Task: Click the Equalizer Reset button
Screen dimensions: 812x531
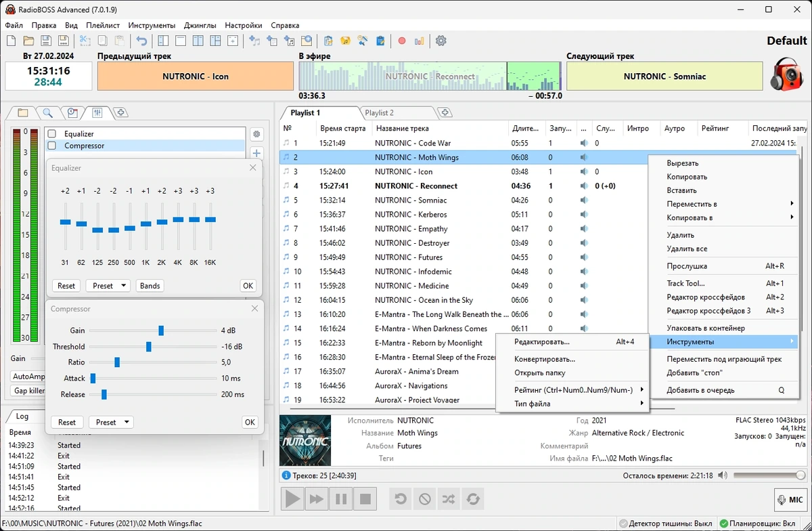Action: (x=66, y=286)
